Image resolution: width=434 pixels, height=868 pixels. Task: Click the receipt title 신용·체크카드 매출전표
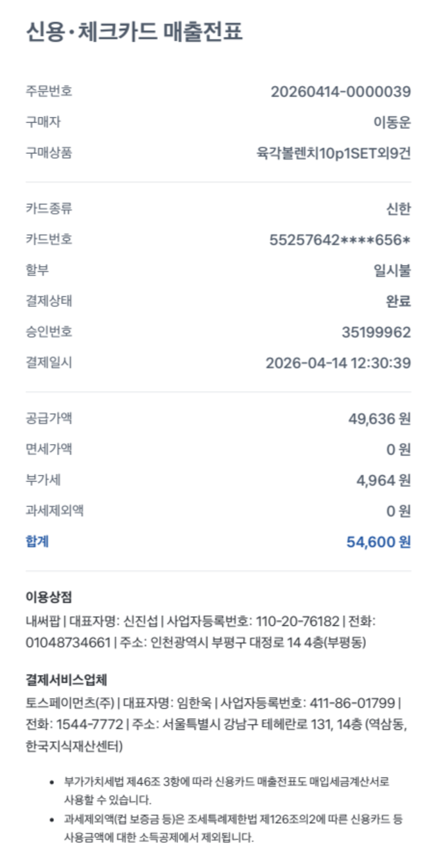(x=134, y=31)
